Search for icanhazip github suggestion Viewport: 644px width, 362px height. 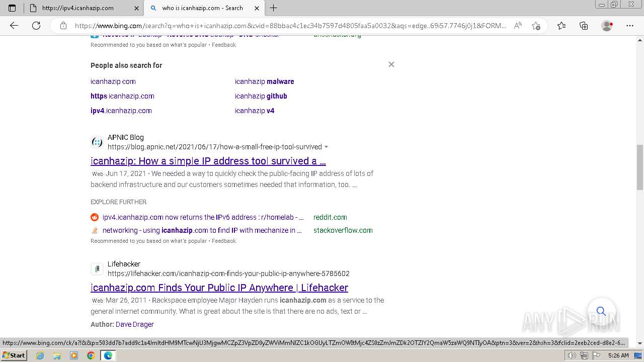coord(261,96)
